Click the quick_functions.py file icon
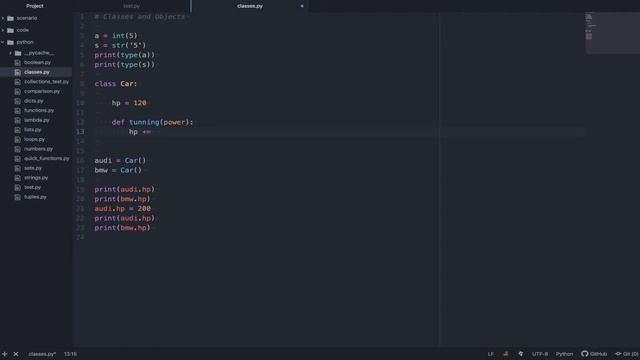 [18, 158]
